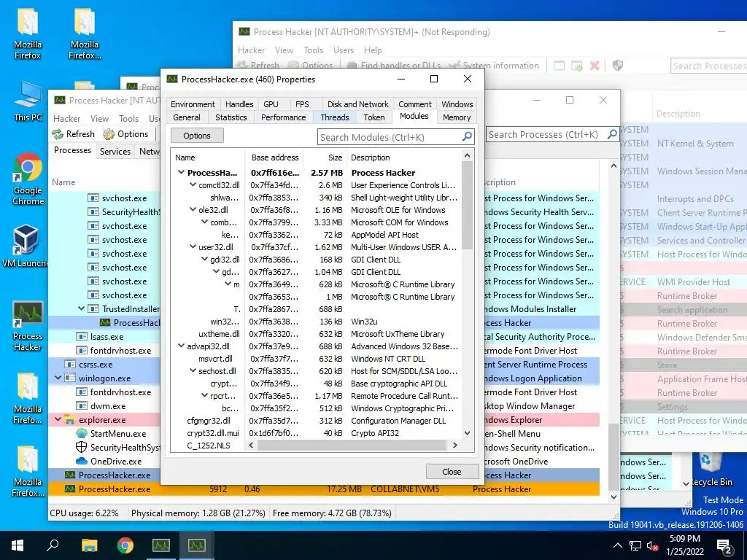Open the Token tab
747x560 pixels.
(x=374, y=117)
